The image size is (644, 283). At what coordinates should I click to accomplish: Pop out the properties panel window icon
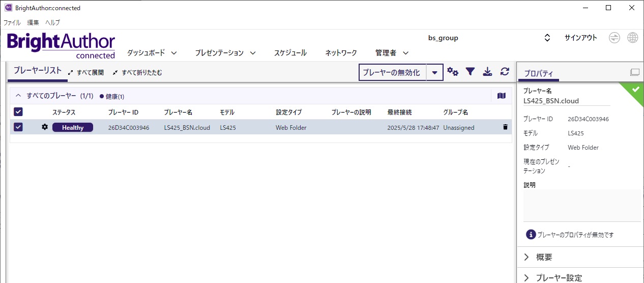634,72
